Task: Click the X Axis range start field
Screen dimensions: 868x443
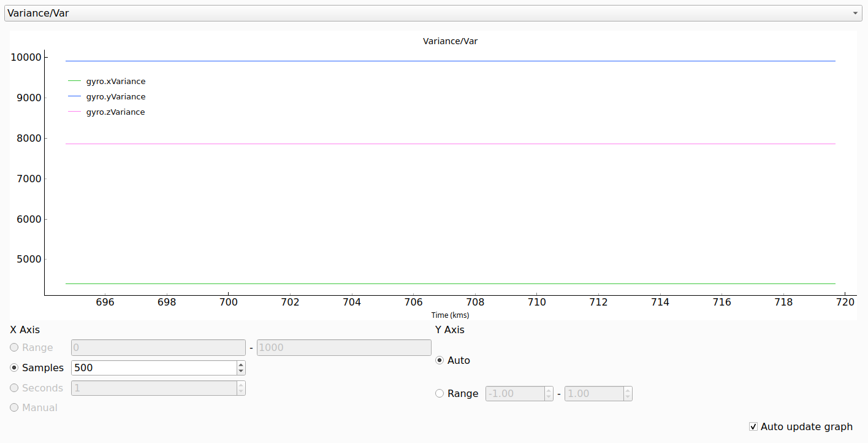Action: (158, 348)
